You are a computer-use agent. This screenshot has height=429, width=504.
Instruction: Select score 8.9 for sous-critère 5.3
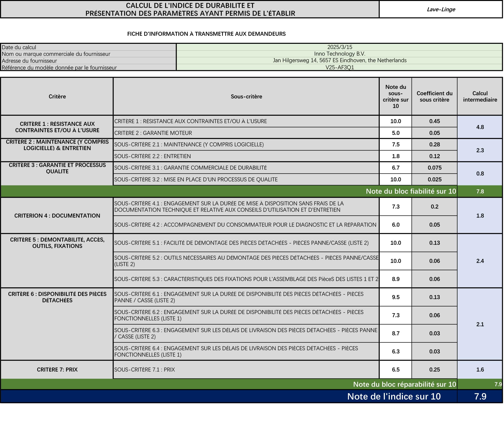396,279
